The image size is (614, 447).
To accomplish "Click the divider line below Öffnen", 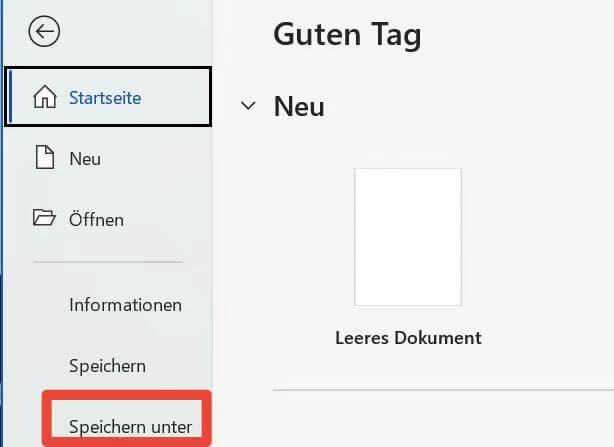I will point(108,262).
